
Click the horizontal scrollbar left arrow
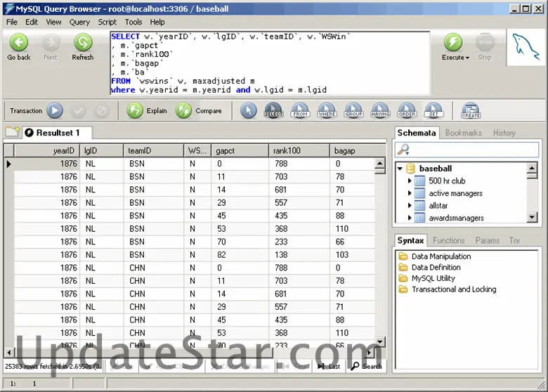pyautogui.click(x=8, y=352)
